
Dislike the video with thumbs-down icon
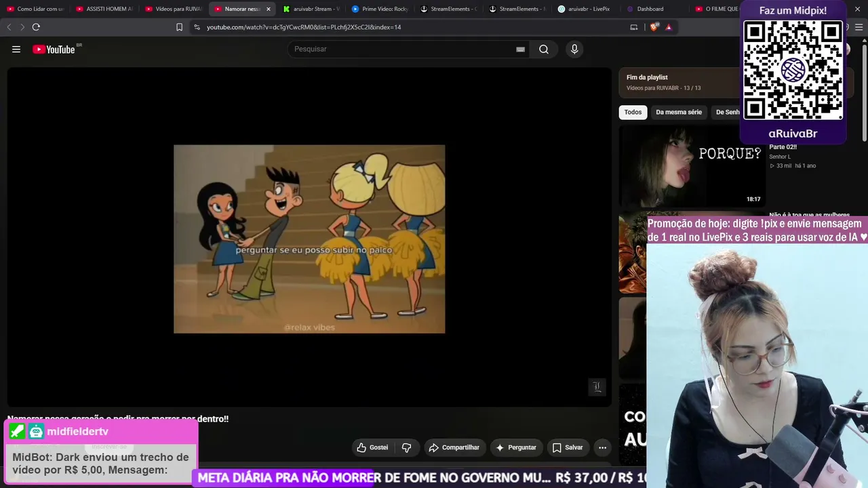pos(407,447)
